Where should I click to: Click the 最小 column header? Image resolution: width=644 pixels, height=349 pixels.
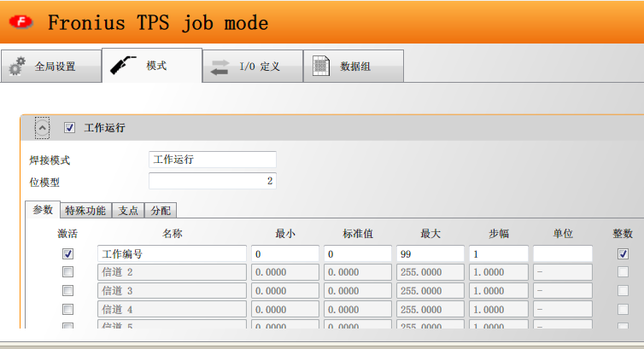click(x=285, y=234)
